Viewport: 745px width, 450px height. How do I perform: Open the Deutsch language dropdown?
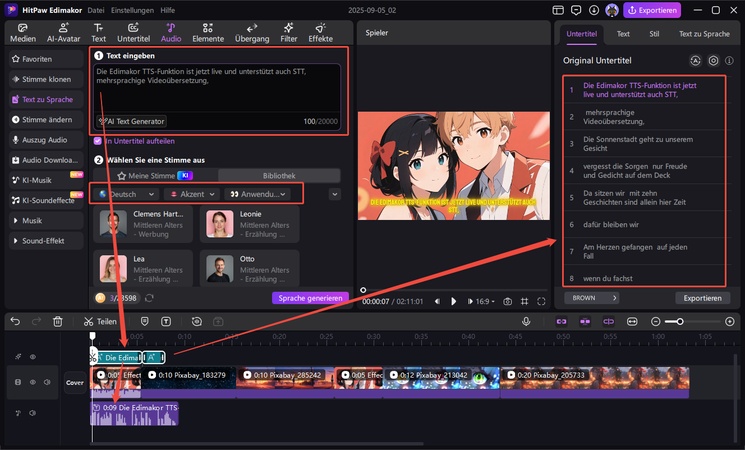126,194
